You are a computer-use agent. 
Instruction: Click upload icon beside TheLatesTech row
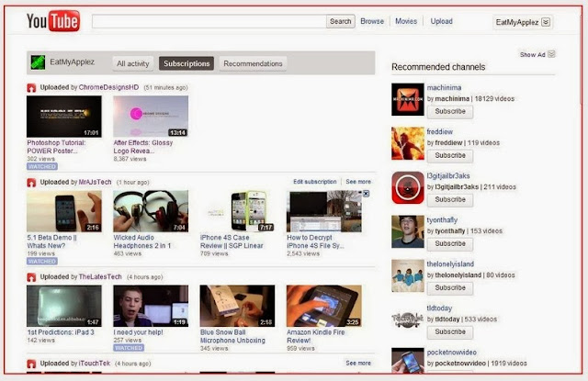pos(31,277)
